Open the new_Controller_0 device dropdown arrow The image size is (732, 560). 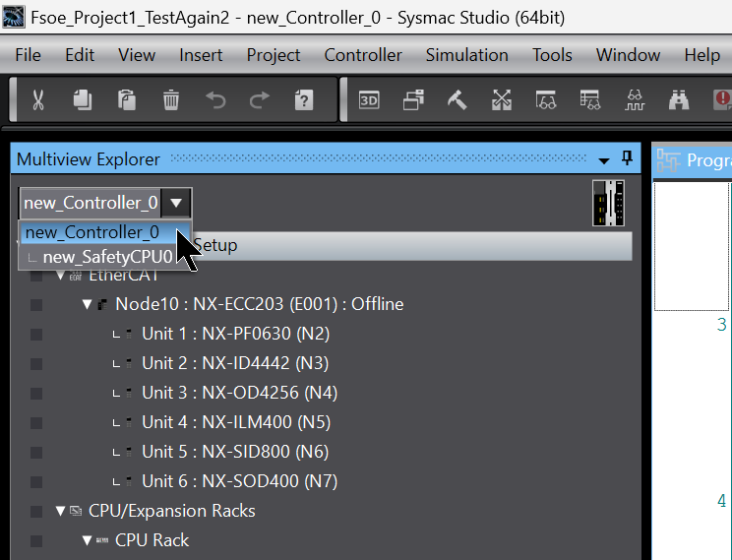(176, 203)
